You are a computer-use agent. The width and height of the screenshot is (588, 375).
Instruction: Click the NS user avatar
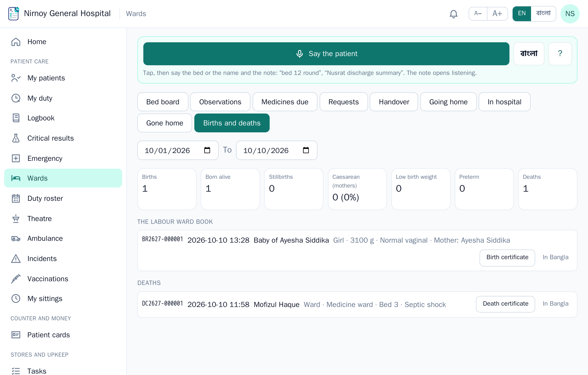pyautogui.click(x=570, y=14)
